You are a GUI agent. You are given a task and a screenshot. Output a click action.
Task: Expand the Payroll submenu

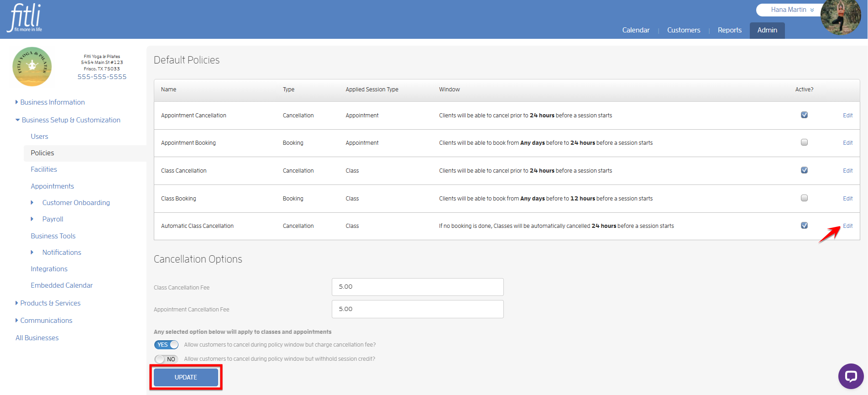point(32,219)
